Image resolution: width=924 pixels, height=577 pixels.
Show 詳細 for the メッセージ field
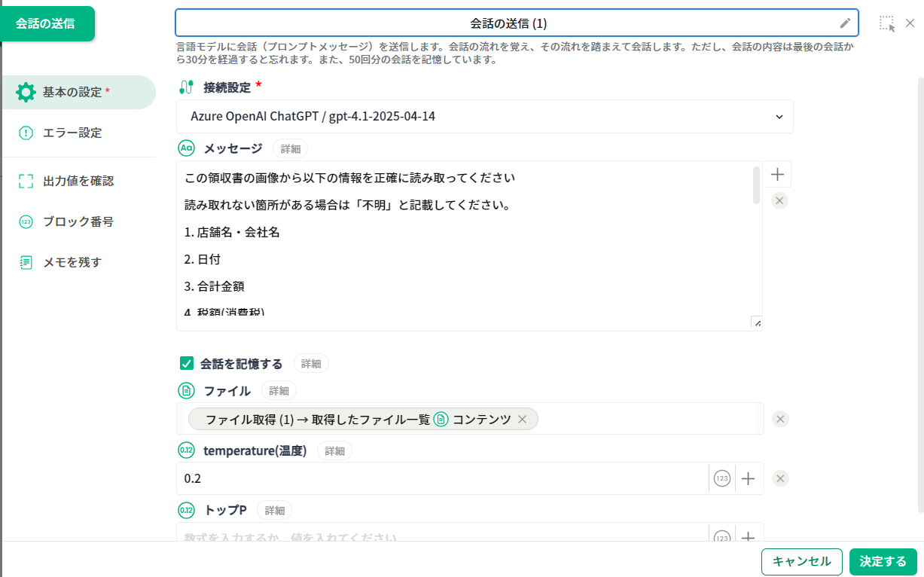(x=290, y=149)
